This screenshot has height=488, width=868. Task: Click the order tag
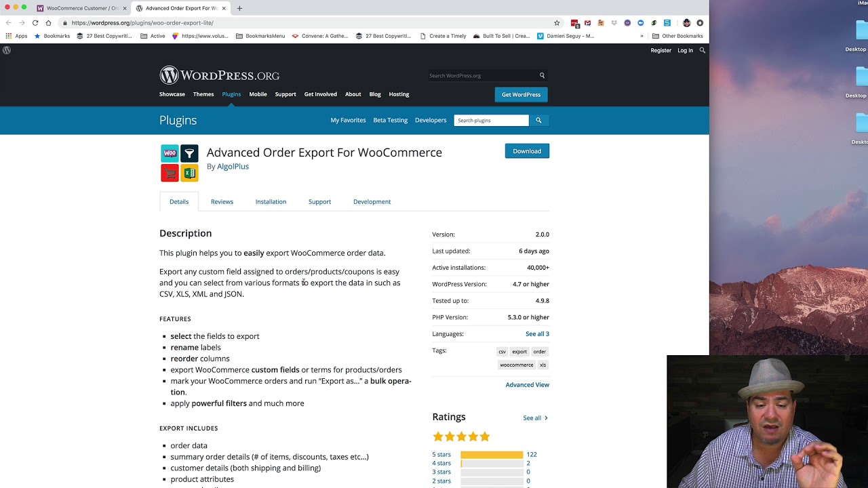coord(540,351)
